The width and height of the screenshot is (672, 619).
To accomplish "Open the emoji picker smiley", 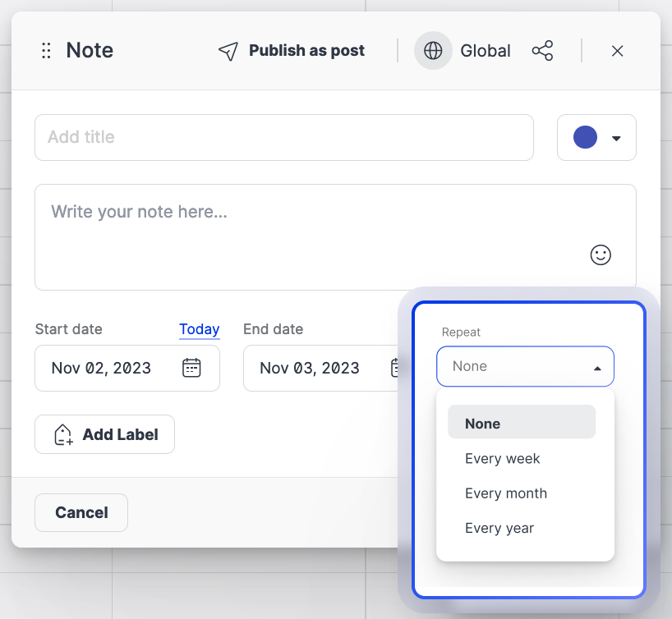I will [601, 254].
